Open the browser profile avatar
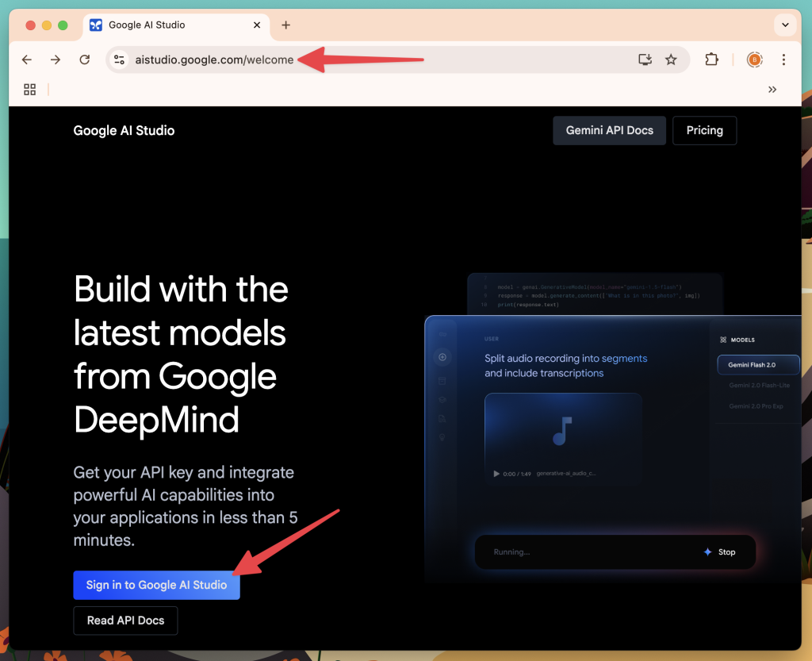Image resolution: width=812 pixels, height=661 pixels. [754, 60]
